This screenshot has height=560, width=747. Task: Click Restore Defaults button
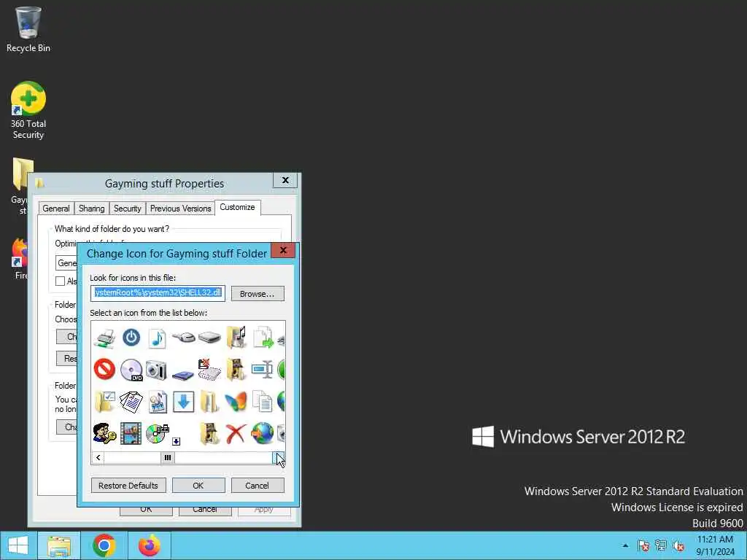pos(128,485)
